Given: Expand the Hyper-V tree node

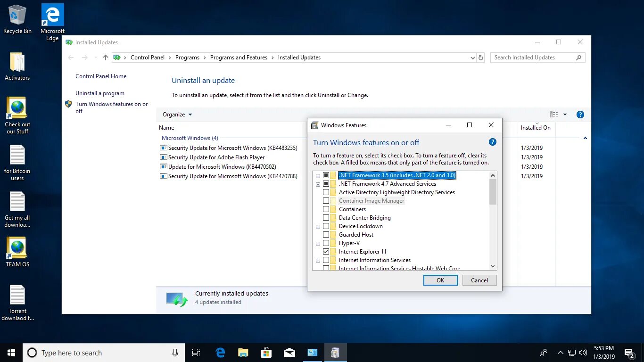Looking at the screenshot, I should [318, 244].
